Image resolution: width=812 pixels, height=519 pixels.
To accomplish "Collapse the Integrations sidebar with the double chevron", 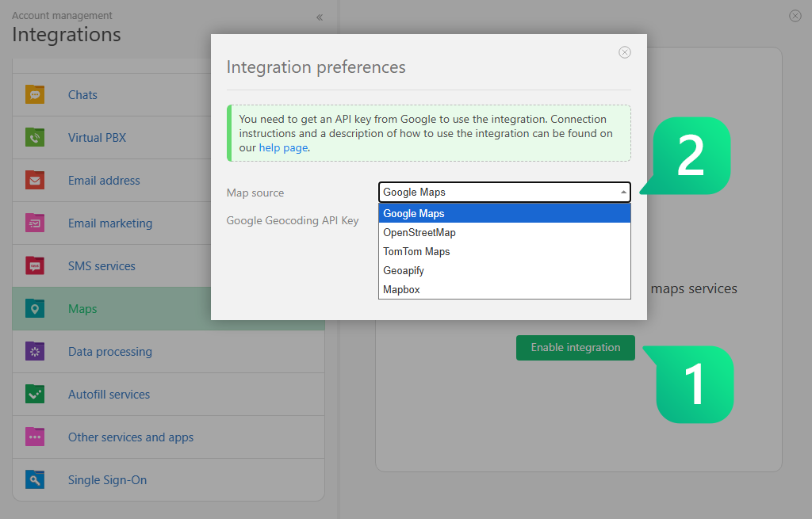I will coord(320,17).
